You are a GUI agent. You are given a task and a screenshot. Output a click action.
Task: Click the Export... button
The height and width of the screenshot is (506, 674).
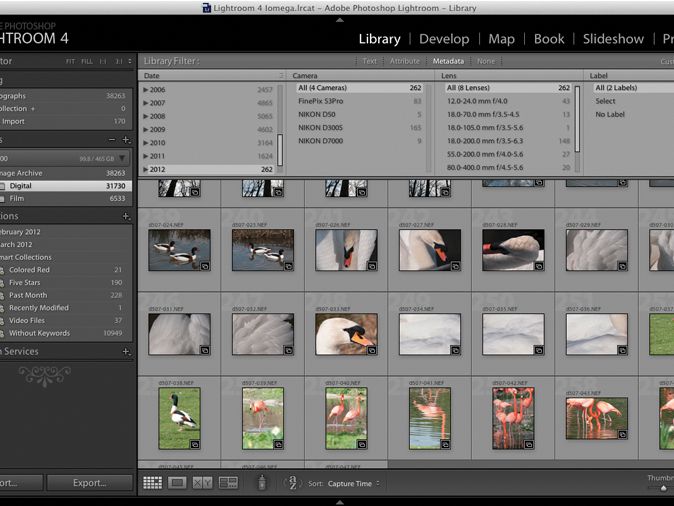pos(89,483)
